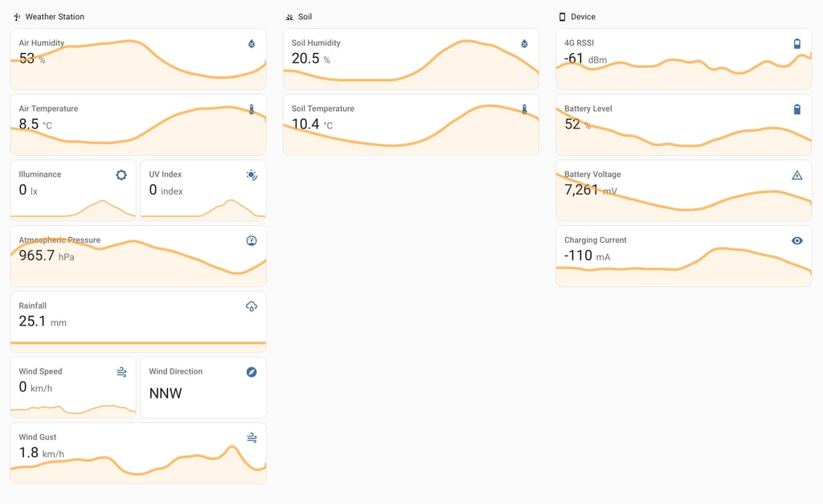Viewport: 823px width, 504px height.
Task: Click the cellular battery icon on 4G RSSI card
Action: coord(797,44)
